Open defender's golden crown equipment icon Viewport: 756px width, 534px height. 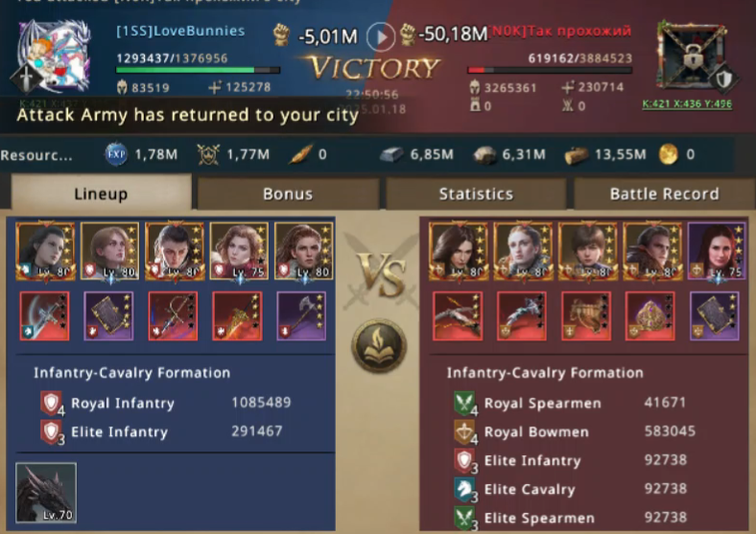pyautogui.click(x=650, y=316)
